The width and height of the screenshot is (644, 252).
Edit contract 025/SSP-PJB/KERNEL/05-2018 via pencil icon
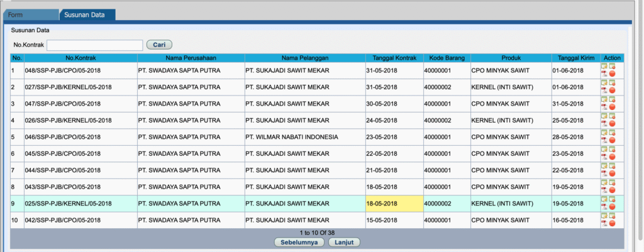coord(604,199)
